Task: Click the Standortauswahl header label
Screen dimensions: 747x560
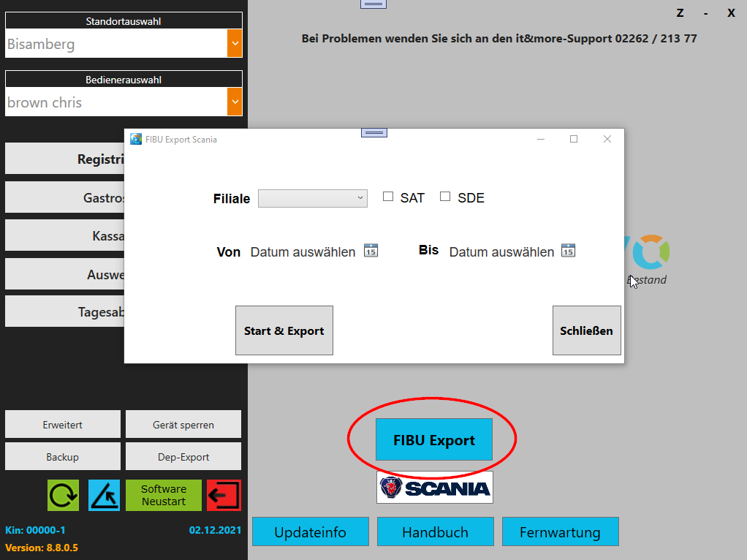Action: [124, 21]
